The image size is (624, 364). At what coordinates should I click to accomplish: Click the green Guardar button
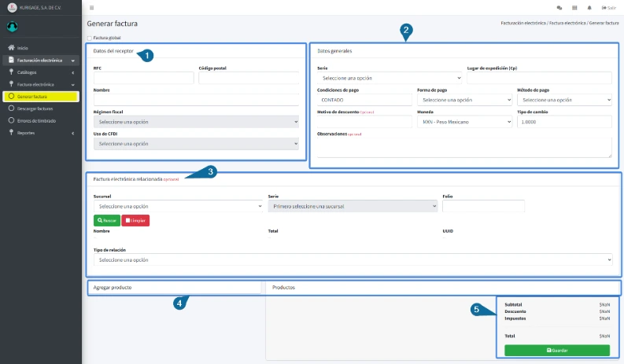click(557, 350)
